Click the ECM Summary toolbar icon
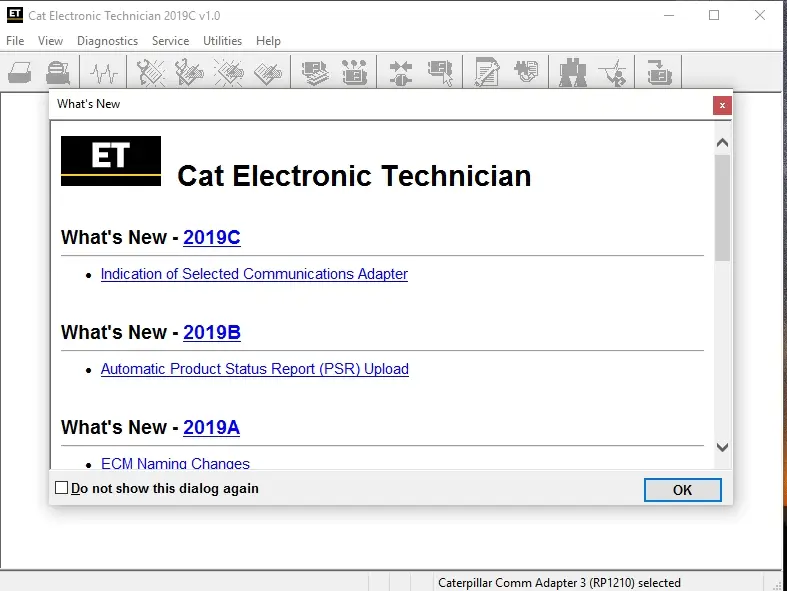This screenshot has height=591, width=787. (316, 72)
